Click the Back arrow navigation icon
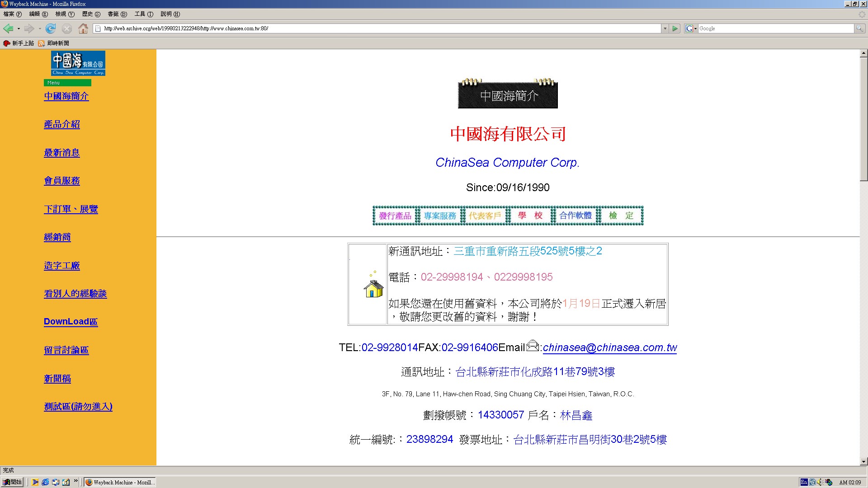The image size is (868, 488). tap(8, 29)
